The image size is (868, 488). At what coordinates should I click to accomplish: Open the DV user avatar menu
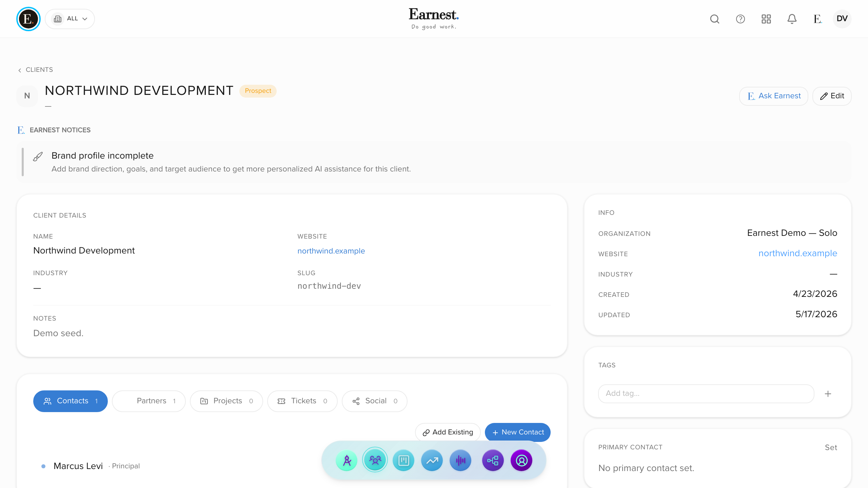click(x=842, y=19)
